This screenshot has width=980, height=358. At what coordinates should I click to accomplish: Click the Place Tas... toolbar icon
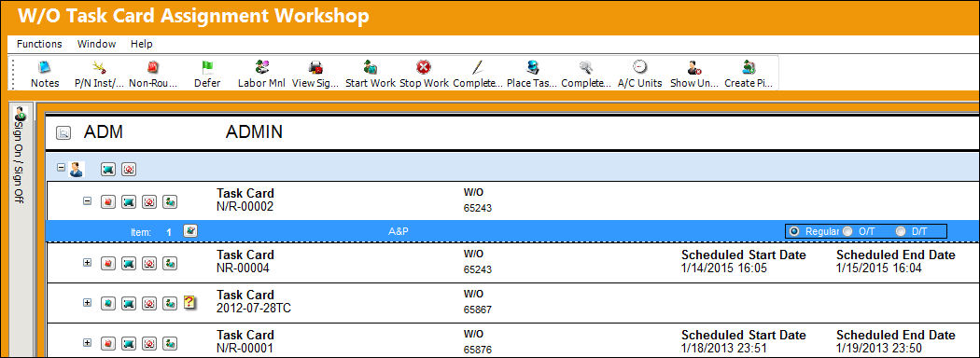[532, 67]
